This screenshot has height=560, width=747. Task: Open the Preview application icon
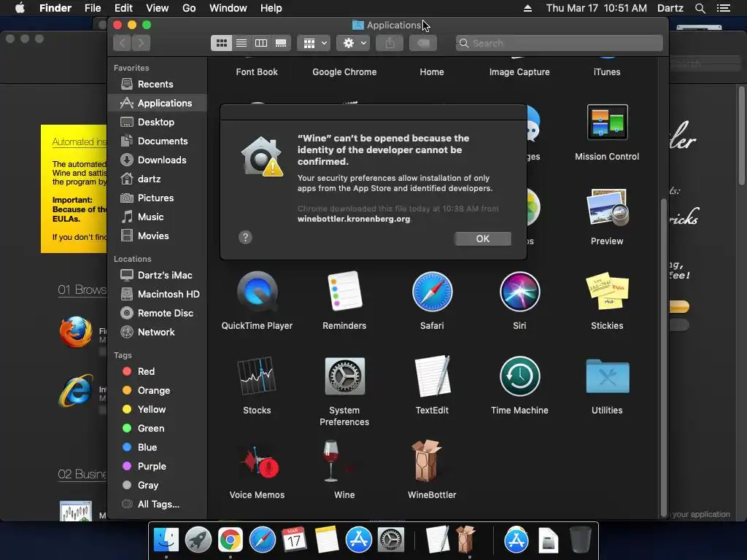pos(607,208)
